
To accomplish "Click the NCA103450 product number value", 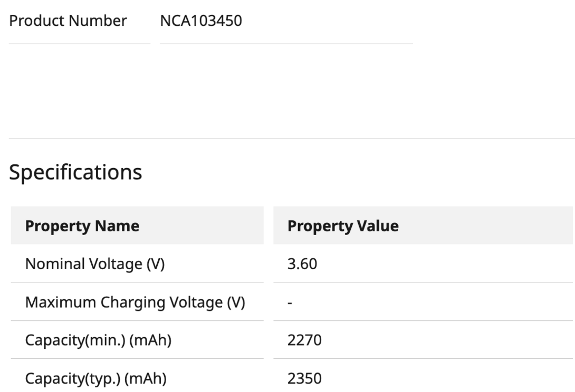I will 201,21.
